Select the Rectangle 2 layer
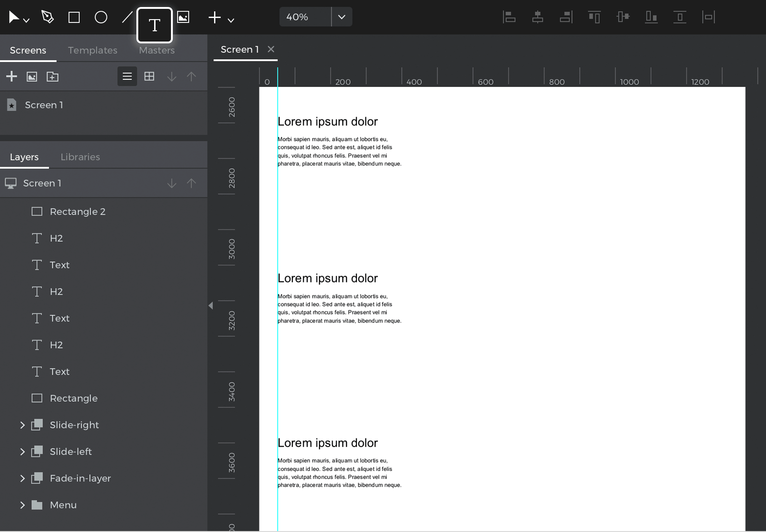This screenshot has width=766, height=532. 104,212
